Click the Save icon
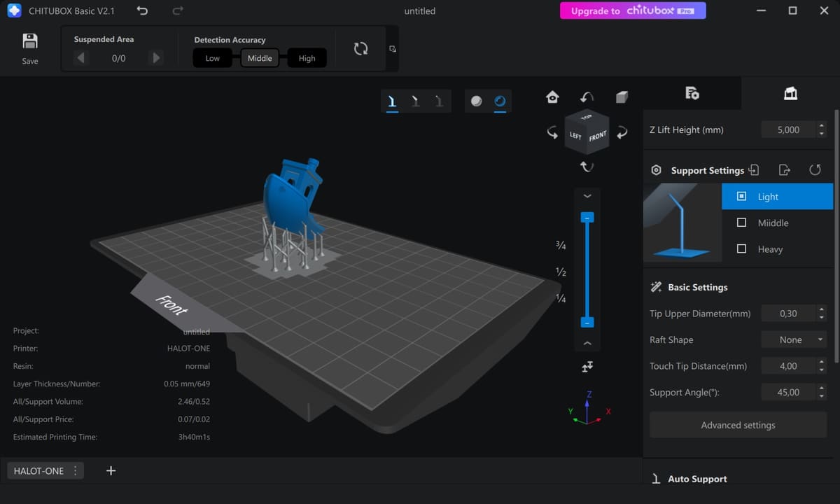Viewport: 840px width, 504px height. [x=30, y=41]
